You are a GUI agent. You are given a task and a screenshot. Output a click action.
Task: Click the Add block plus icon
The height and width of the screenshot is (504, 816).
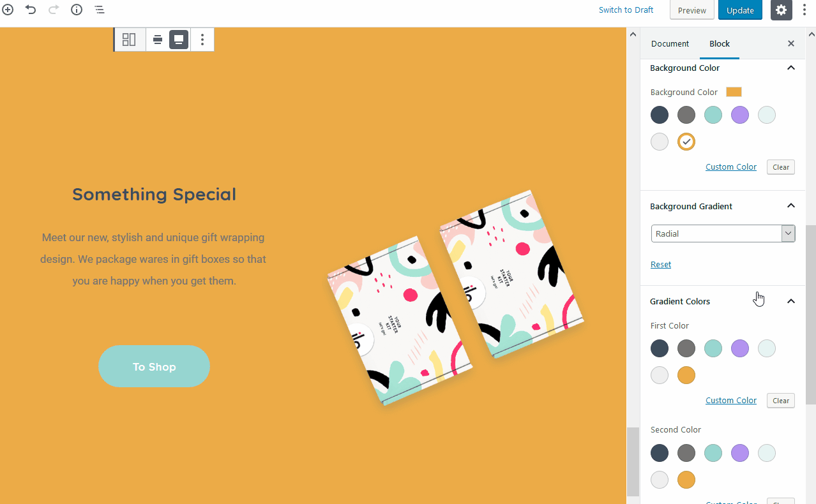coord(8,10)
